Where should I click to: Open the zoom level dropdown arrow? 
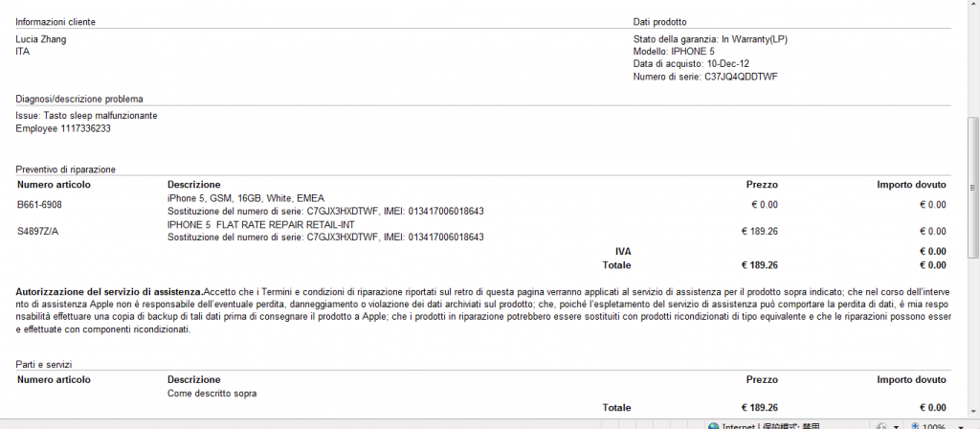[x=961, y=425]
